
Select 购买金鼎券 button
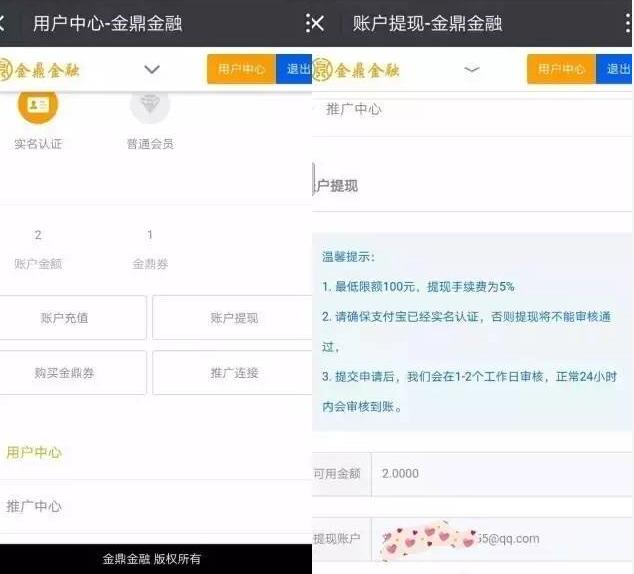pos(73,373)
